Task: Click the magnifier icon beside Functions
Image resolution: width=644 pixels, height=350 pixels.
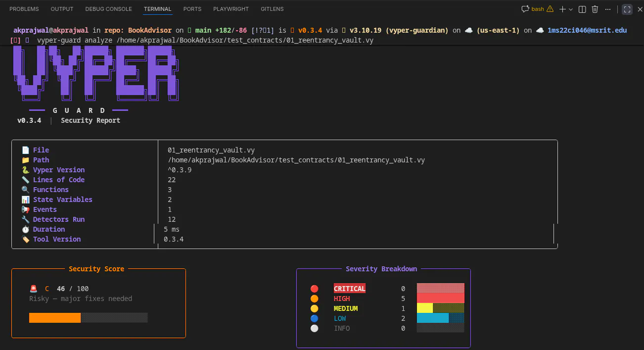Action: coord(25,190)
